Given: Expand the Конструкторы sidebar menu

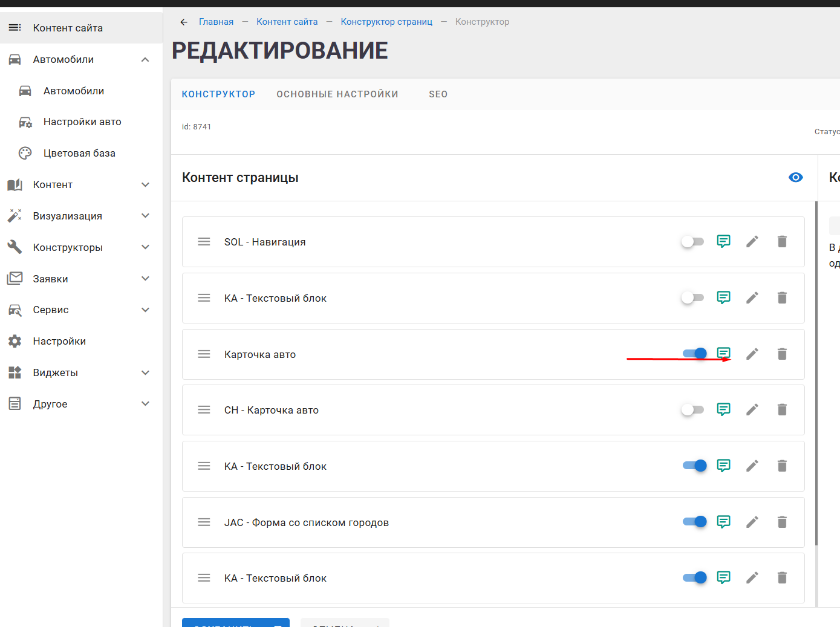Looking at the screenshot, I should click(x=145, y=247).
